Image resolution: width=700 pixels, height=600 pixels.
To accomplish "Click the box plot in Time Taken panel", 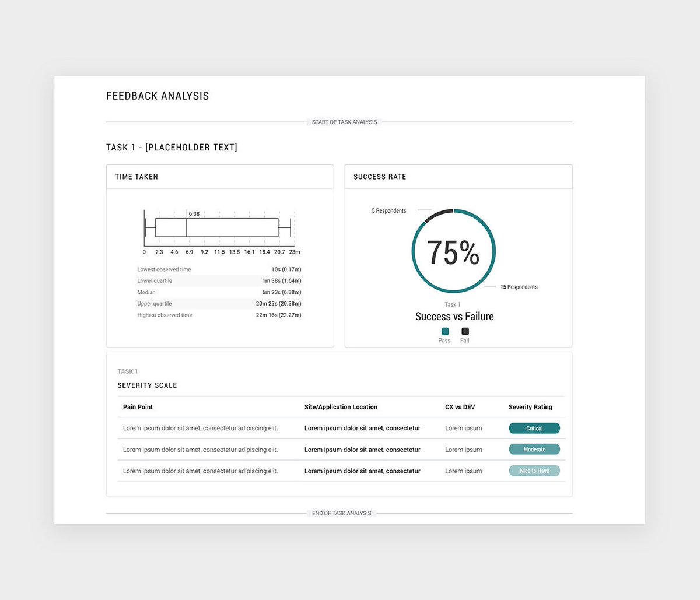I will pyautogui.click(x=219, y=227).
